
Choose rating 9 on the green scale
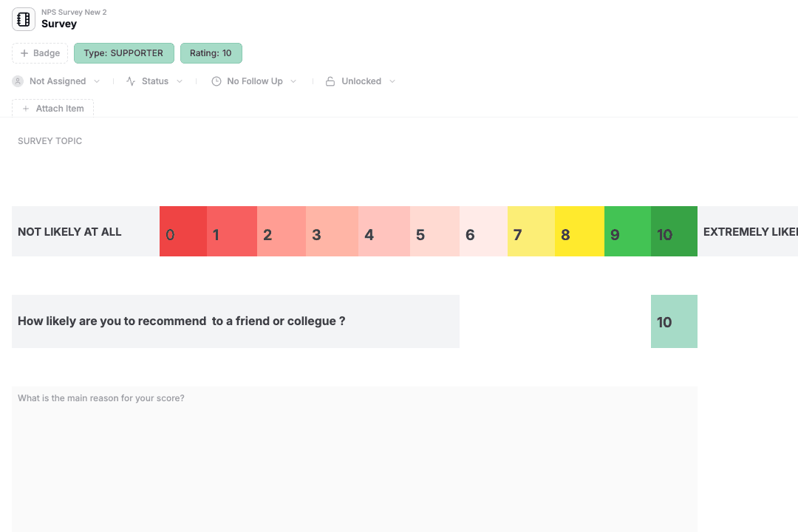(x=627, y=231)
